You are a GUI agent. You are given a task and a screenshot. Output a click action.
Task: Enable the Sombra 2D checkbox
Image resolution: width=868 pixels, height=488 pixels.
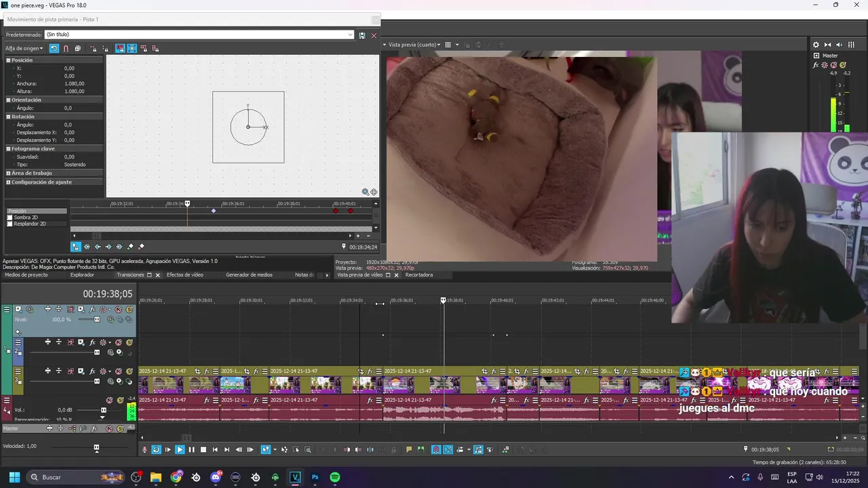coord(9,218)
